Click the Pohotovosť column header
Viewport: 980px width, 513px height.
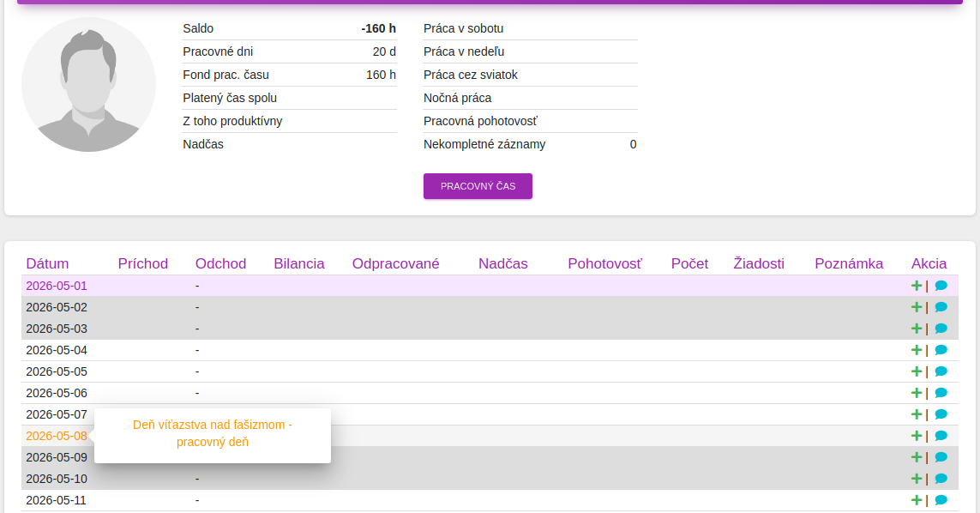[x=605, y=263]
